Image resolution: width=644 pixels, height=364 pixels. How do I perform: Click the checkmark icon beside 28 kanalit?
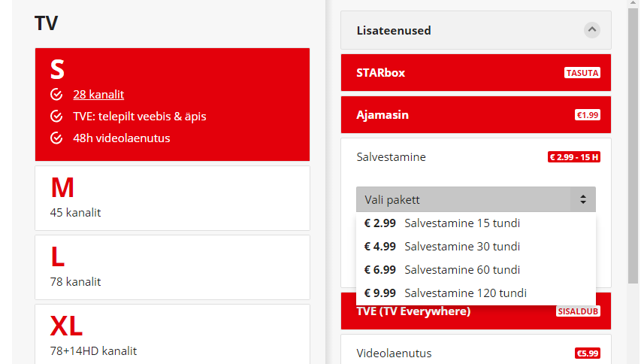click(x=56, y=95)
